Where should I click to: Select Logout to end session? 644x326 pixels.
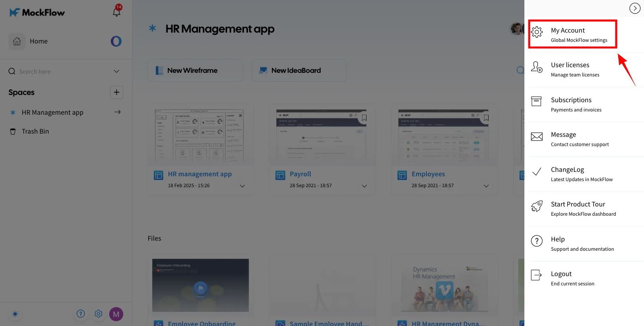click(586, 278)
